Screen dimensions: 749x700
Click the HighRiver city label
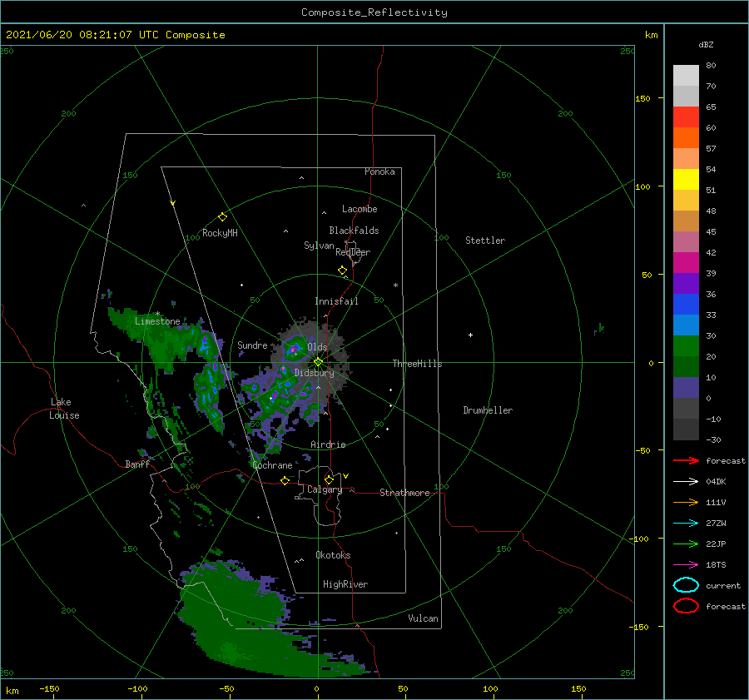point(345,584)
